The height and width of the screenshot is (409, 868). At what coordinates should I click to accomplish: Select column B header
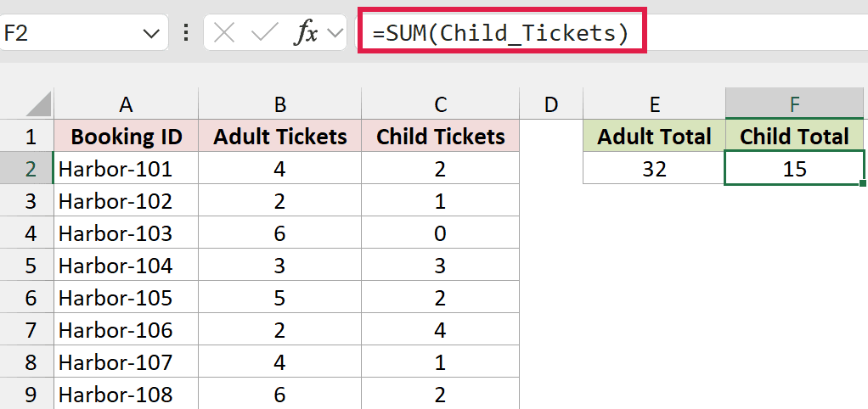[x=279, y=104]
